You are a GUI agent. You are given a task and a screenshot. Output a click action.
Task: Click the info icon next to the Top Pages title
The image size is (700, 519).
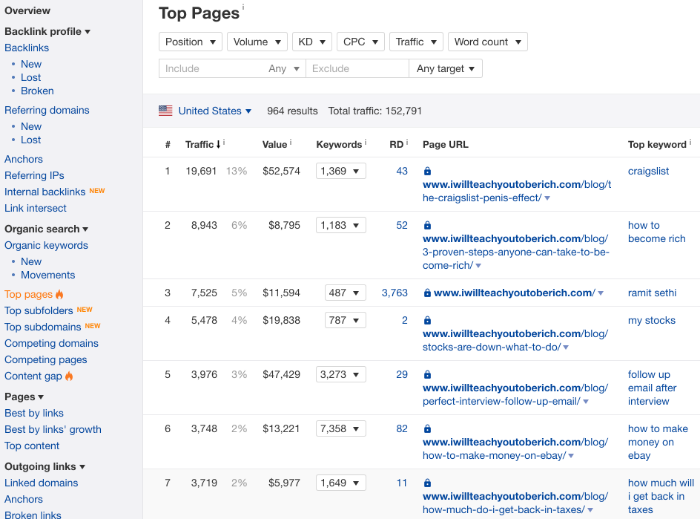point(243,7)
